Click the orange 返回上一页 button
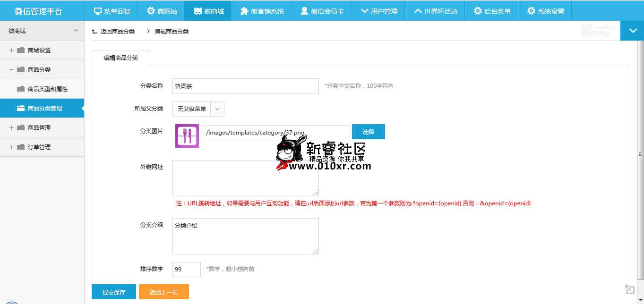The width and height of the screenshot is (644, 304). pos(163,292)
